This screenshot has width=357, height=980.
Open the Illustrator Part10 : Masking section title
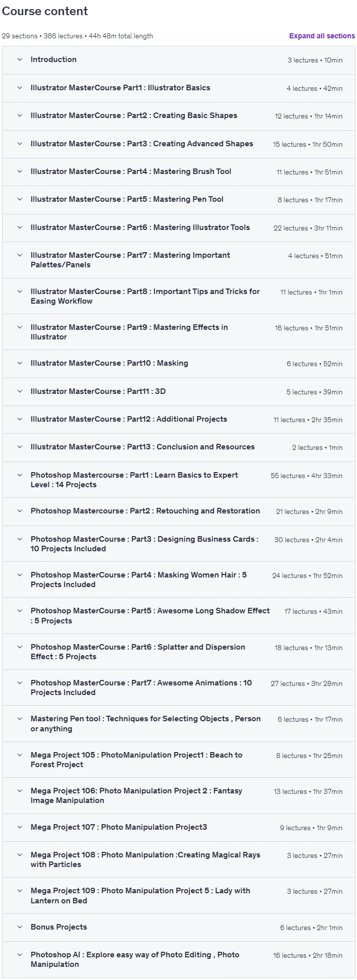click(x=109, y=363)
